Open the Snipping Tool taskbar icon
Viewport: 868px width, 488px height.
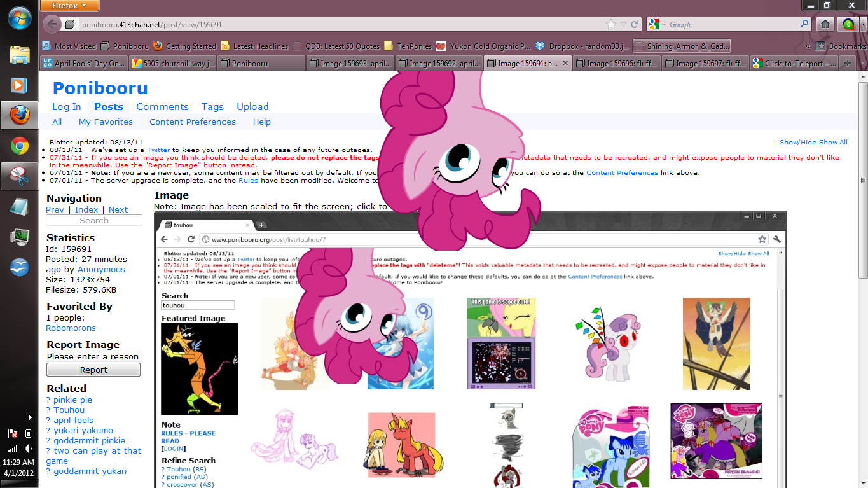click(x=19, y=176)
